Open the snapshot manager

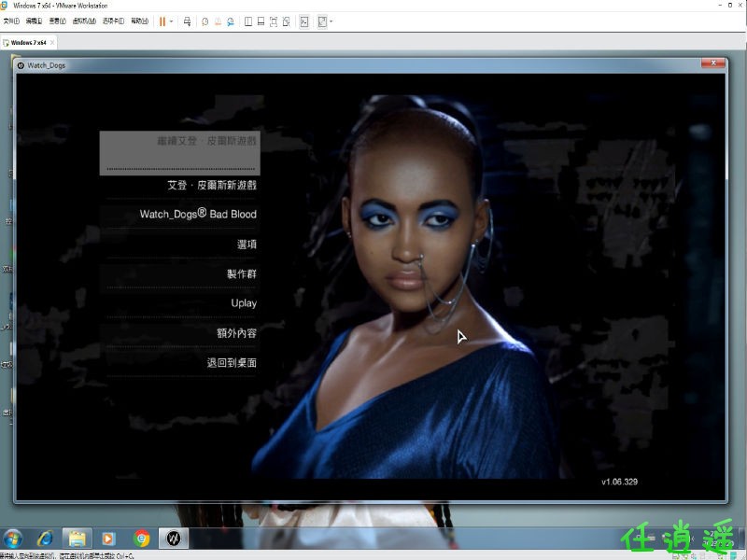coord(231,21)
